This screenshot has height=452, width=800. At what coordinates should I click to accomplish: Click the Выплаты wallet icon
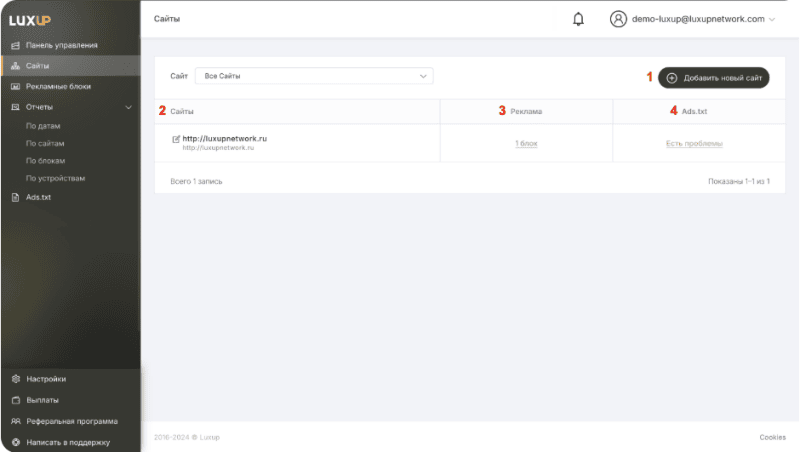pyautogui.click(x=15, y=400)
